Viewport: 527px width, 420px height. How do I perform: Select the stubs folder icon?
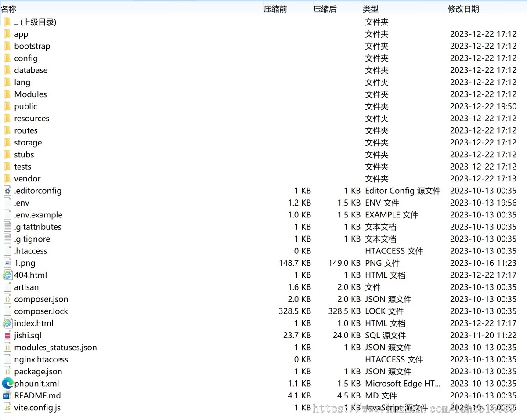[7, 155]
